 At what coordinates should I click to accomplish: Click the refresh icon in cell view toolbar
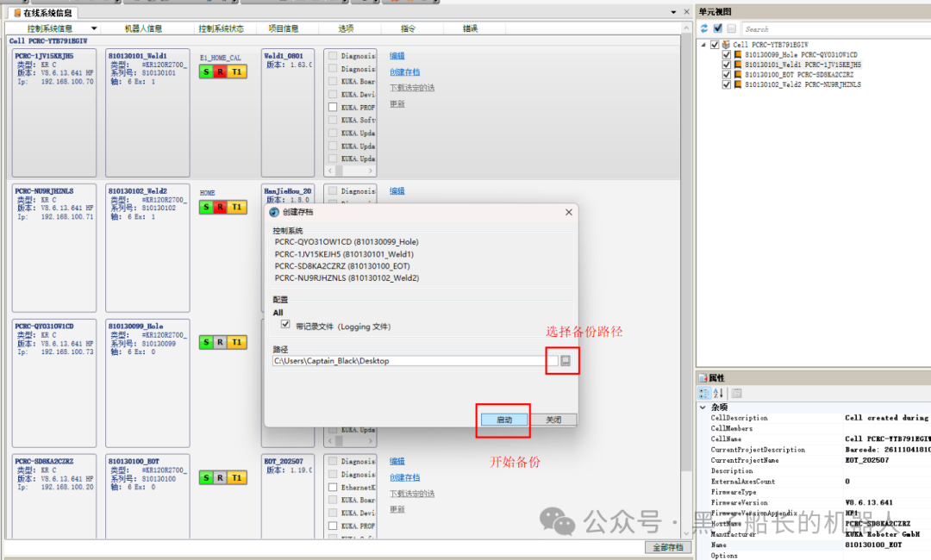[704, 28]
